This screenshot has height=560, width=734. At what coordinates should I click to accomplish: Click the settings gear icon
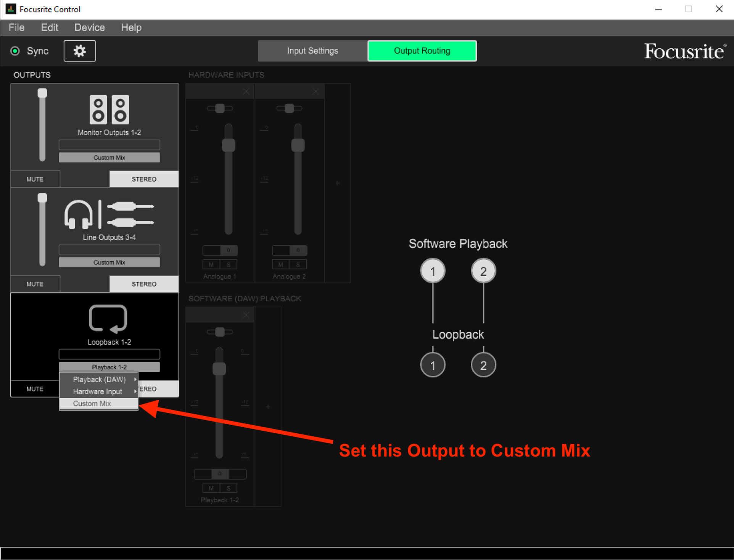click(79, 51)
